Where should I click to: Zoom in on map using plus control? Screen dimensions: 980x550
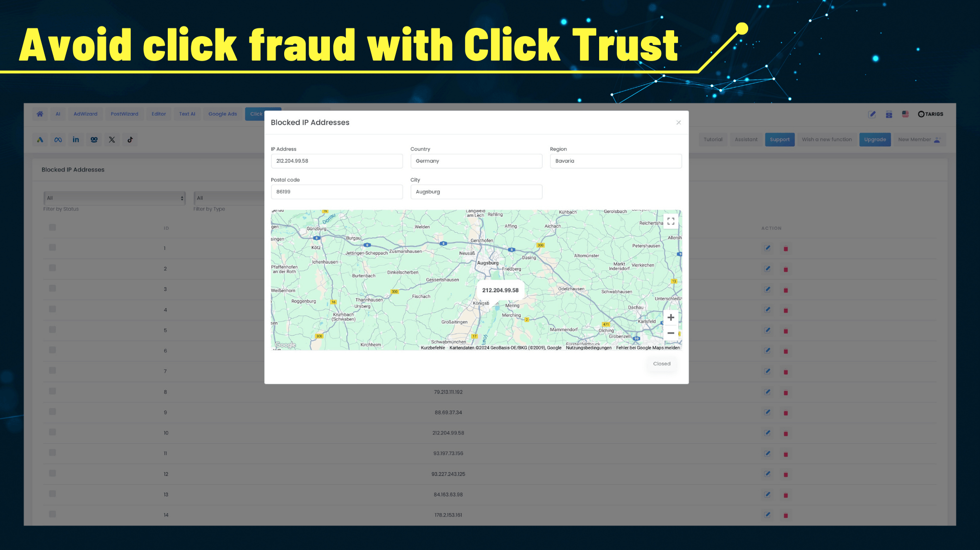click(x=670, y=317)
